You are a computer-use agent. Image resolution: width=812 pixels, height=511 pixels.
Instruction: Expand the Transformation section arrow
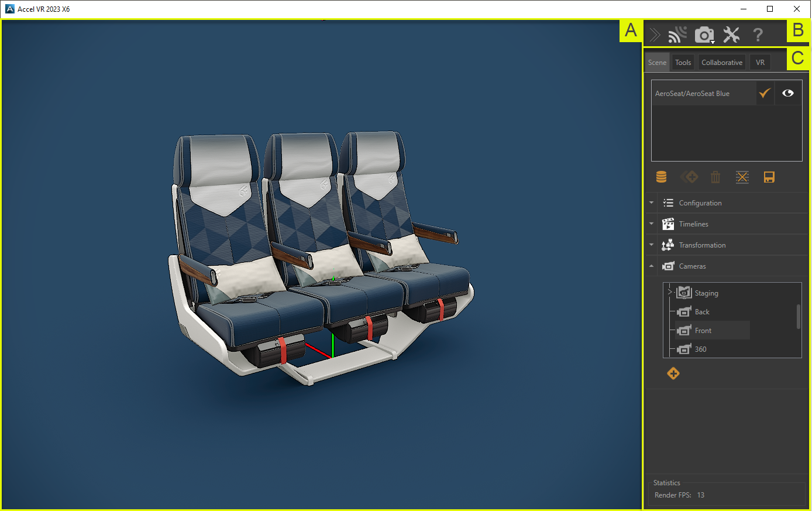tap(652, 245)
